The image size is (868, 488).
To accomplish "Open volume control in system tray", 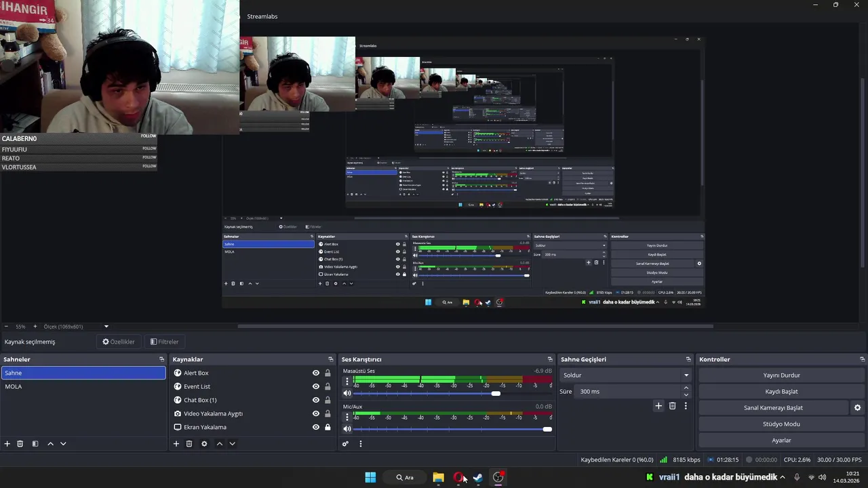I will [823, 477].
